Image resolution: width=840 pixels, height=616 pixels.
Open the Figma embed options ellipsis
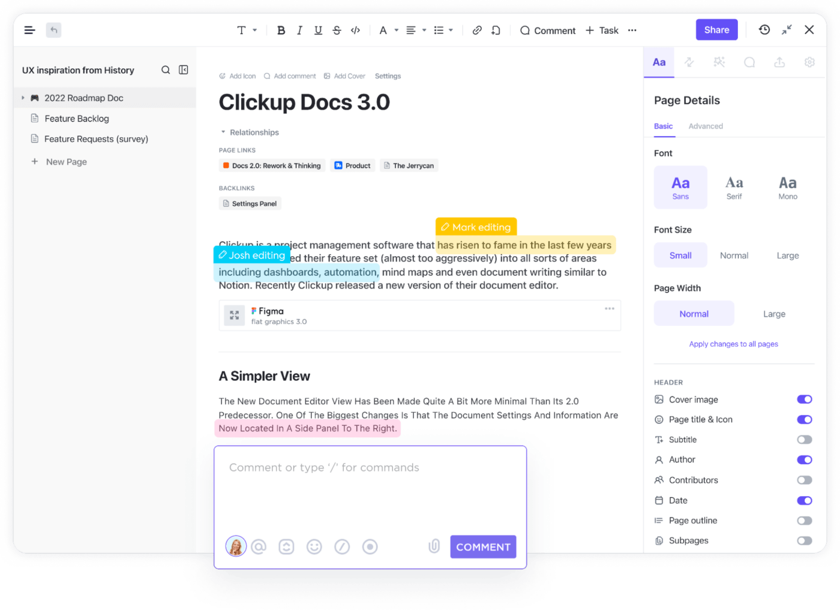(x=610, y=309)
